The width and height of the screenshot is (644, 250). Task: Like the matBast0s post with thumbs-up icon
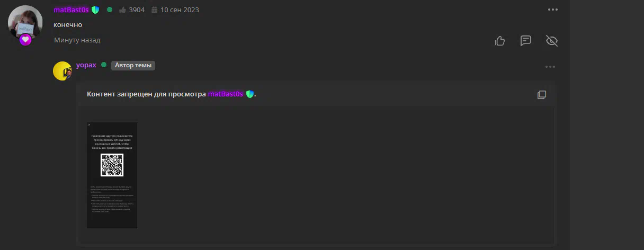pyautogui.click(x=499, y=41)
